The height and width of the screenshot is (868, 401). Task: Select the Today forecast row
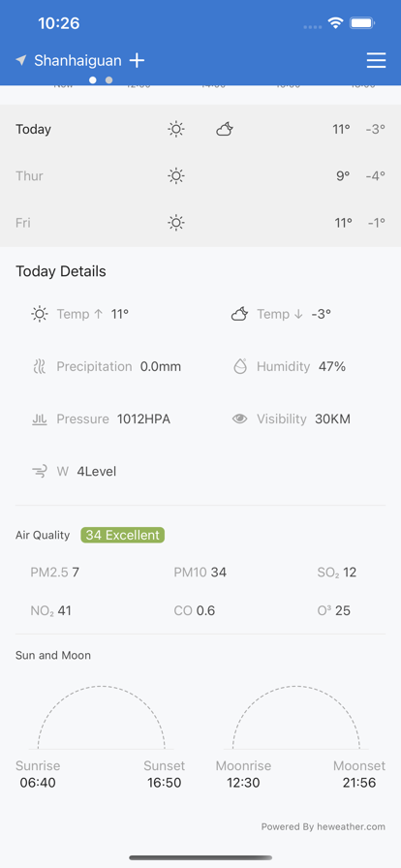point(200,130)
